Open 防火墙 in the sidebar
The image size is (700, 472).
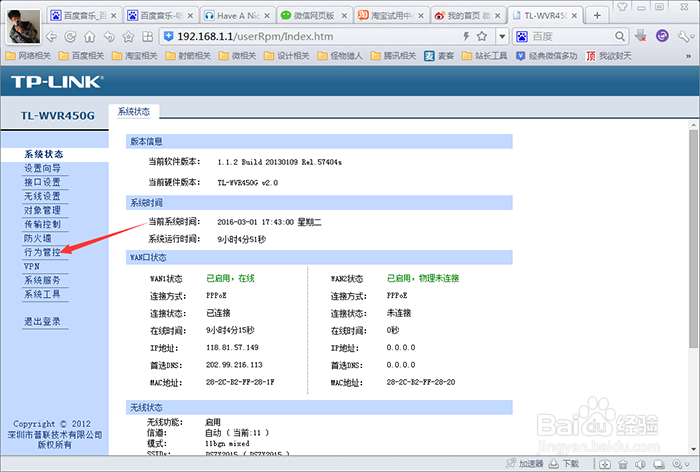(x=38, y=238)
